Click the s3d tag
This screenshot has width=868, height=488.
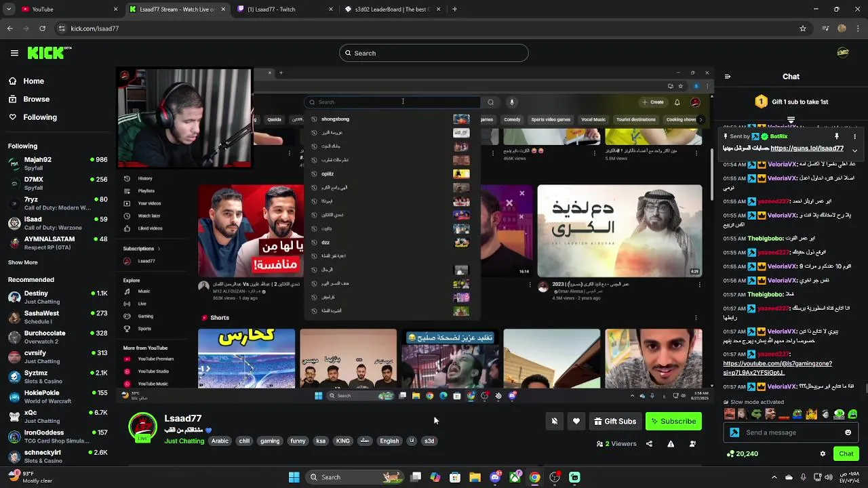pyautogui.click(x=429, y=441)
